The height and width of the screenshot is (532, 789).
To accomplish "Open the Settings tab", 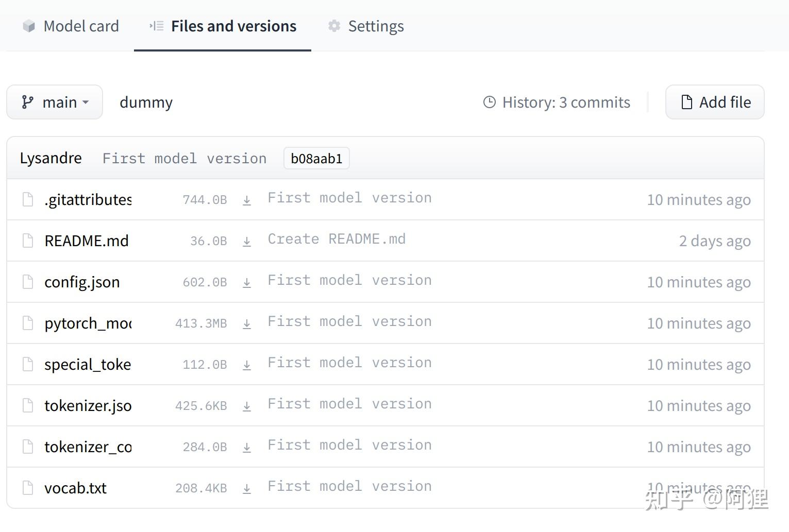I will point(366,26).
